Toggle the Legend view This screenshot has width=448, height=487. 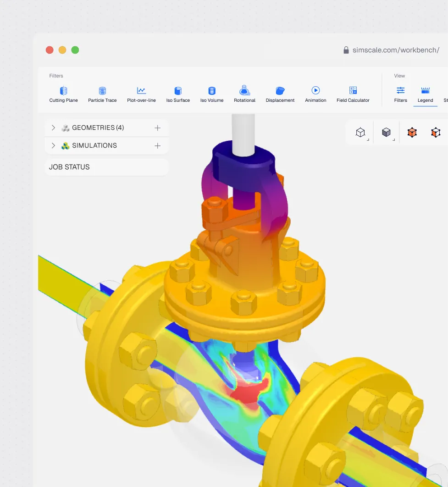click(x=426, y=94)
